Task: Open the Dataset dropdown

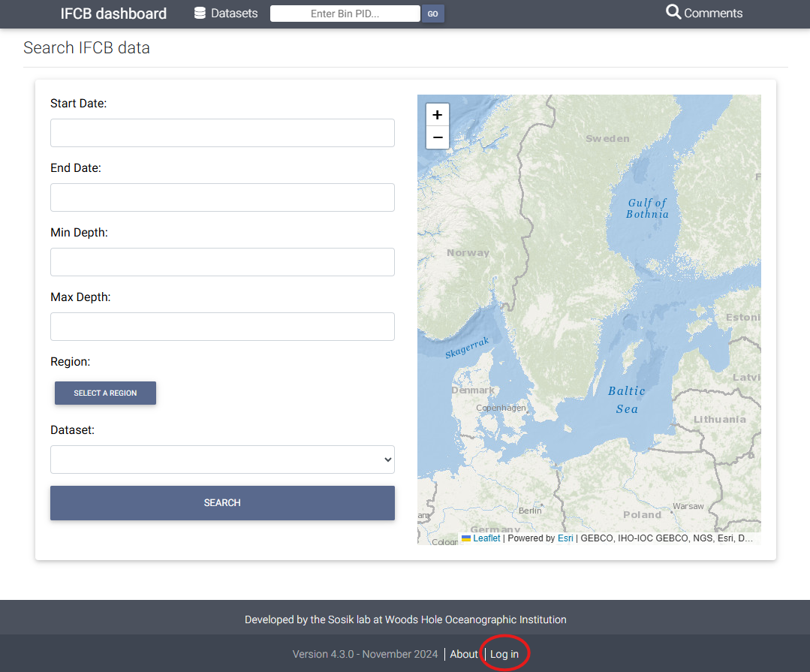Action: click(222, 459)
